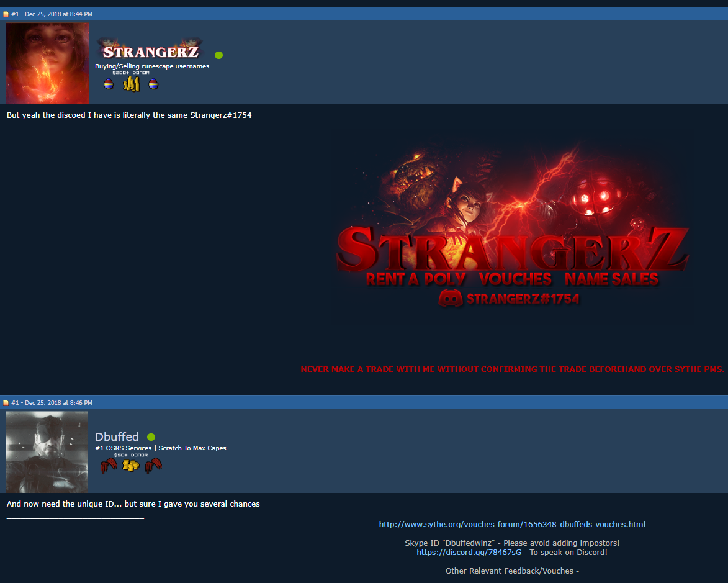Click the '$200+ Donor' label
Viewport: 728px width, 583px height.
point(131,73)
